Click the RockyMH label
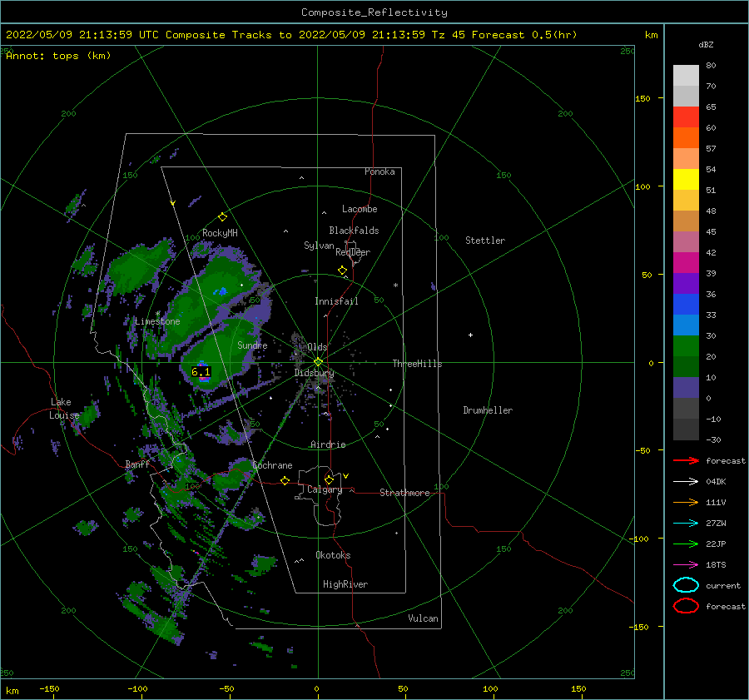 [x=221, y=233]
